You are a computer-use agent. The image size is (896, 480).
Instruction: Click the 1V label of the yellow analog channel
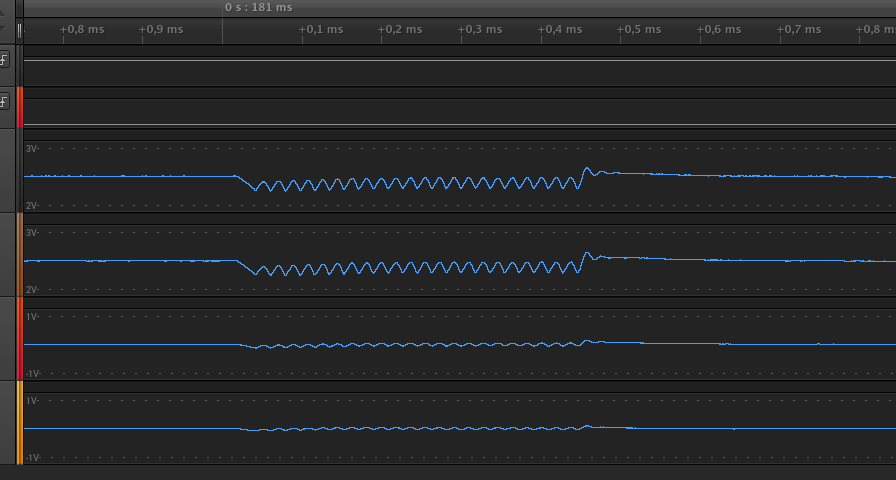coord(32,401)
